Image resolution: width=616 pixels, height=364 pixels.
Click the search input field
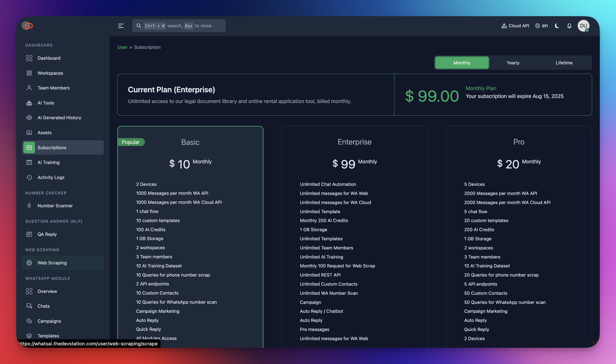point(179,26)
